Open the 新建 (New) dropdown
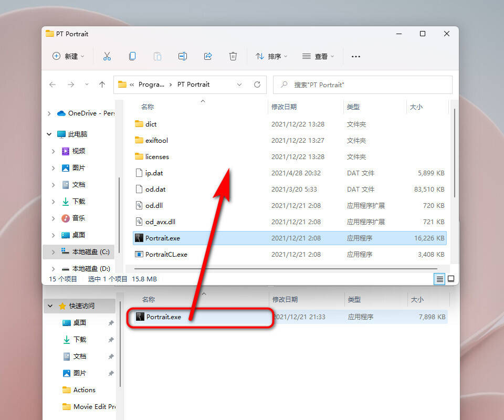Viewport: 504px width, 420px height. pos(68,56)
